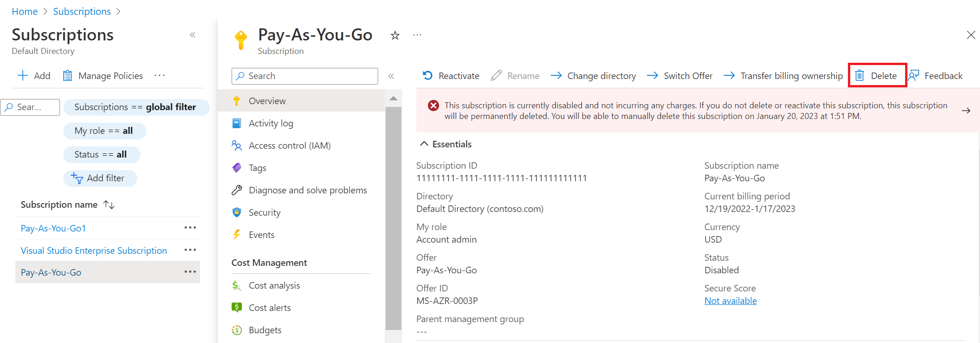The image size is (980, 343).
Task: Click the Add plus icon
Action: click(23, 76)
